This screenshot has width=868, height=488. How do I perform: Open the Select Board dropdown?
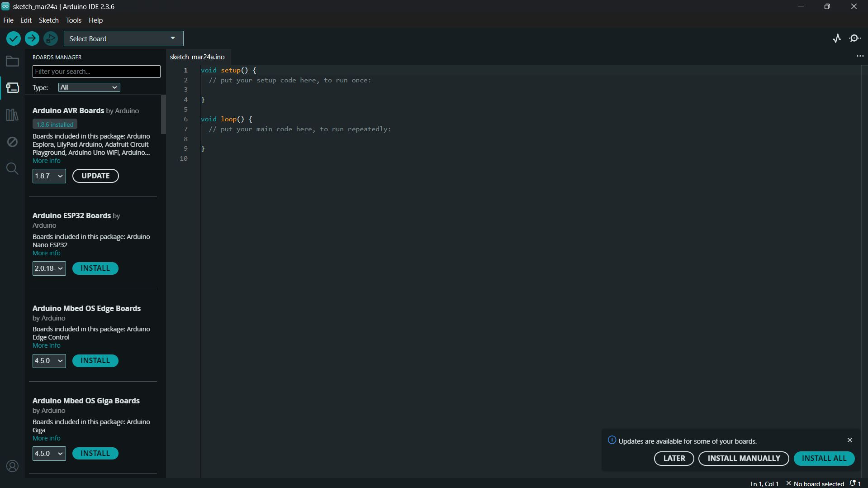[x=123, y=38]
